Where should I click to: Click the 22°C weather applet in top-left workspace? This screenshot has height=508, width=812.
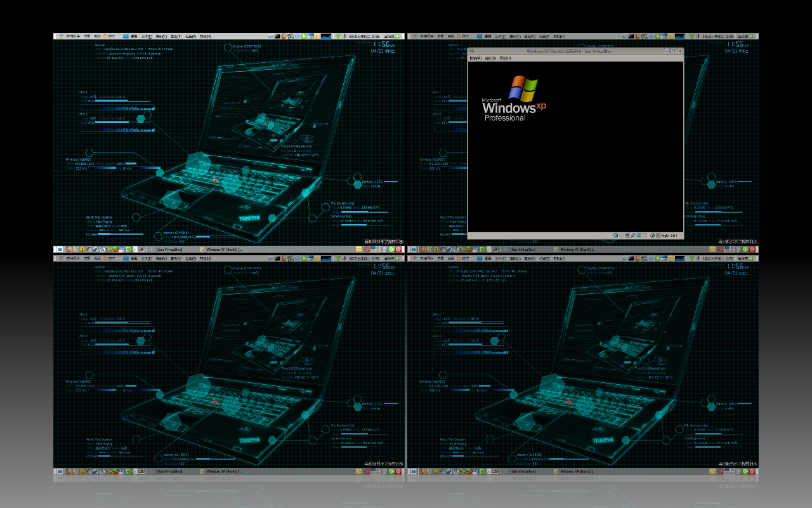[109, 36]
